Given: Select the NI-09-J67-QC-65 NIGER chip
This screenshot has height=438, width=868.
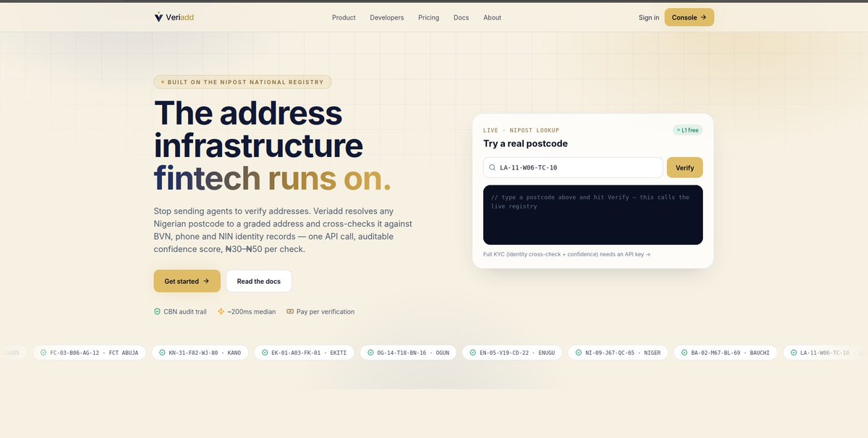Looking at the screenshot, I should point(618,353).
